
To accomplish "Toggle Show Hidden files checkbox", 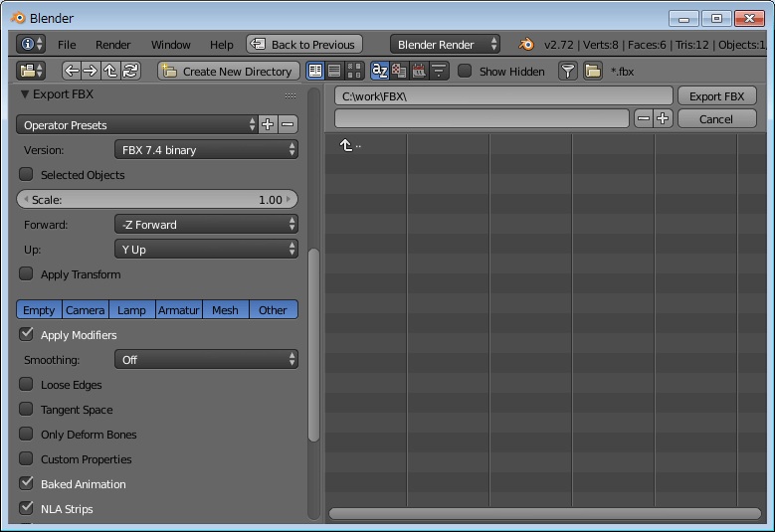I will pos(465,71).
